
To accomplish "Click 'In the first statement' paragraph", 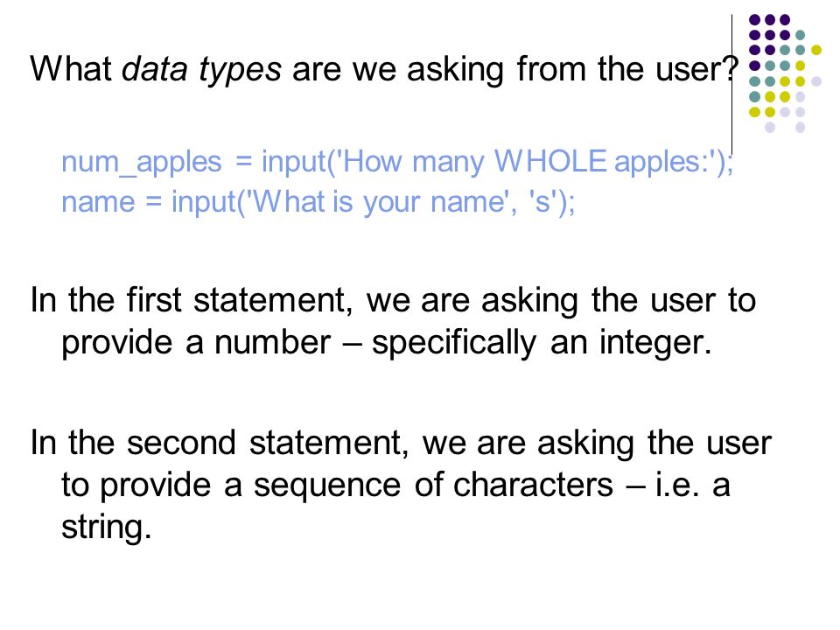I will [x=393, y=321].
